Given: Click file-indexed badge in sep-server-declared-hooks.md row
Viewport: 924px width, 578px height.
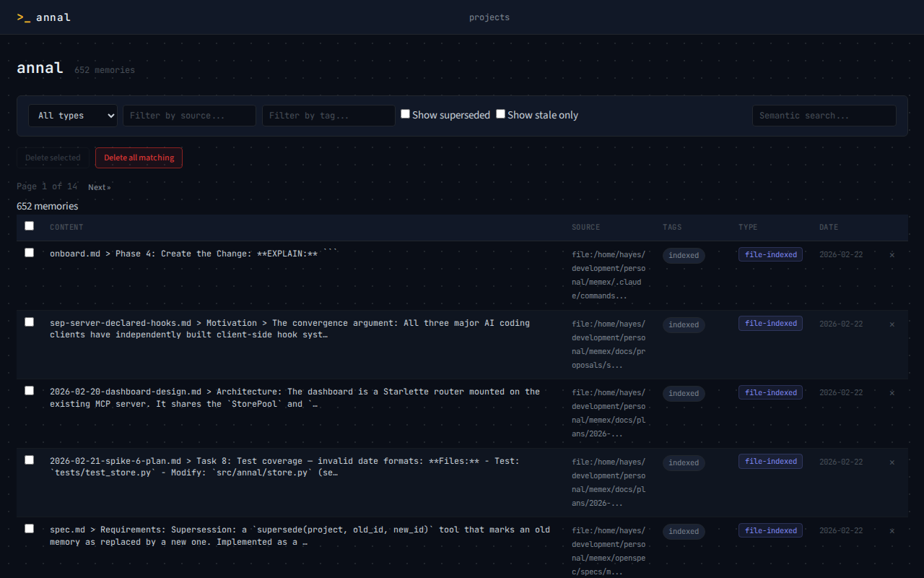Looking at the screenshot, I should pos(770,323).
